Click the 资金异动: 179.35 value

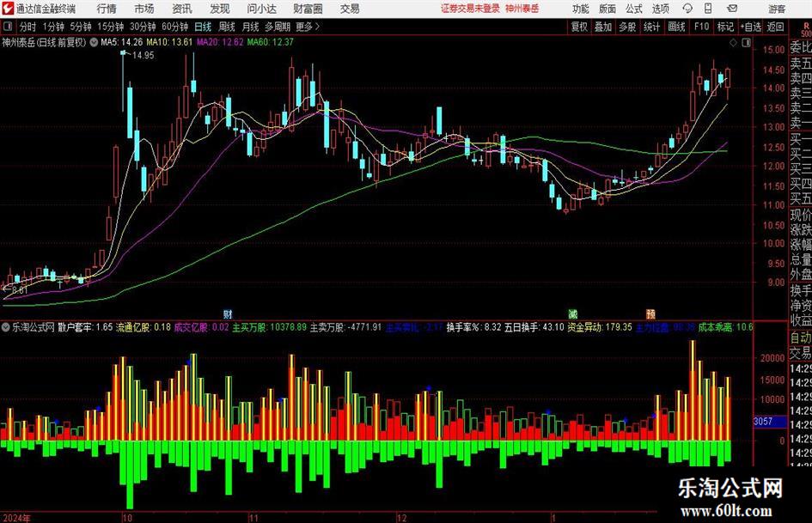tap(600, 327)
